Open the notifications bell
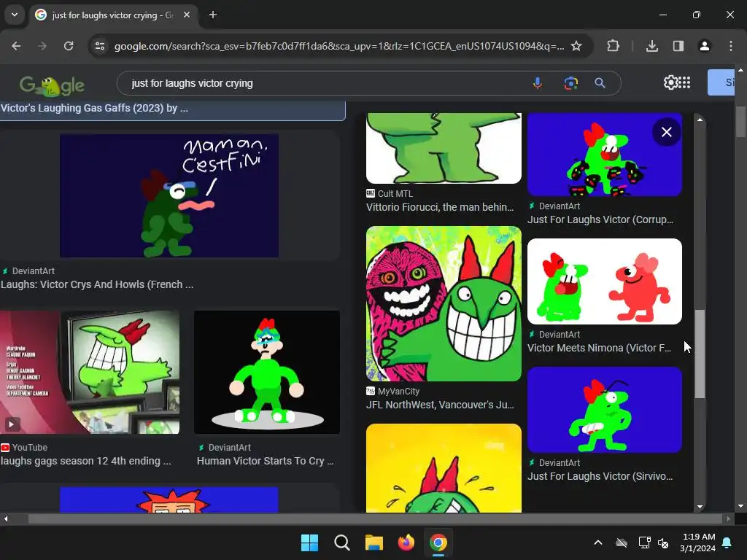 tap(727, 542)
